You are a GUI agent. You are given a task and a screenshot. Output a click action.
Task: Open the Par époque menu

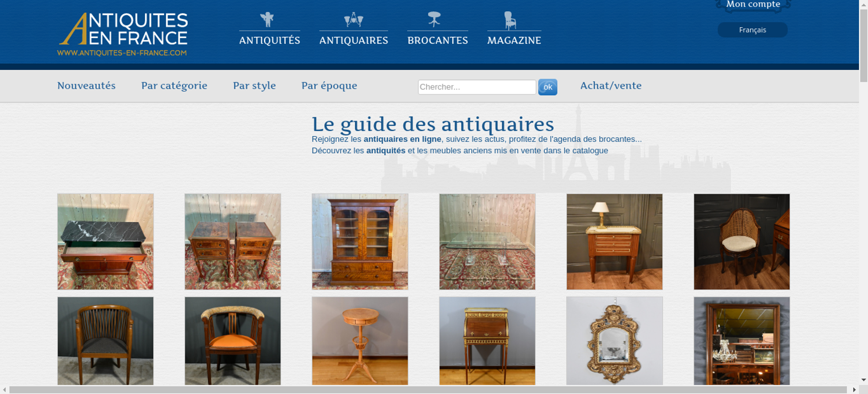click(329, 86)
